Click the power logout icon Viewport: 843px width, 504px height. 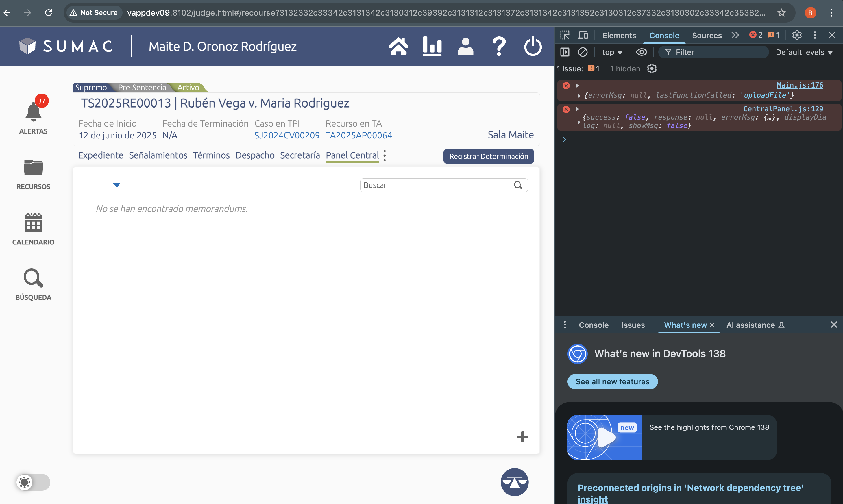(x=532, y=47)
